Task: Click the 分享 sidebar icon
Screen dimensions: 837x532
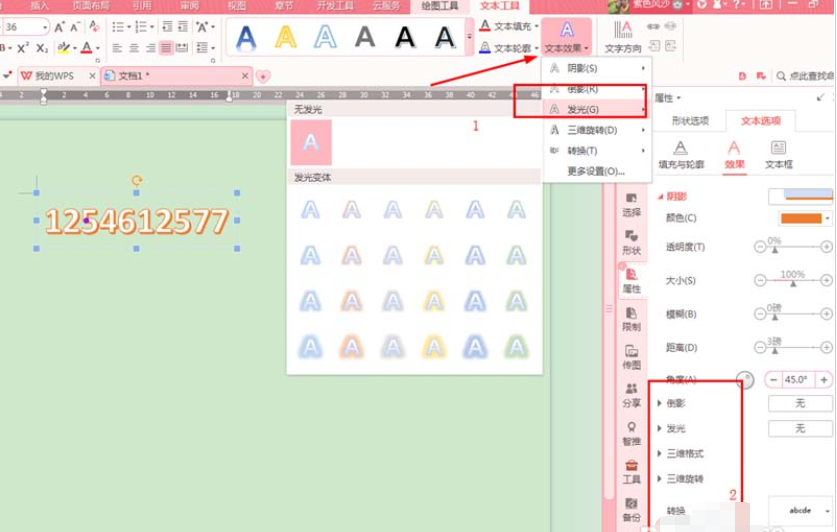Action: click(631, 395)
